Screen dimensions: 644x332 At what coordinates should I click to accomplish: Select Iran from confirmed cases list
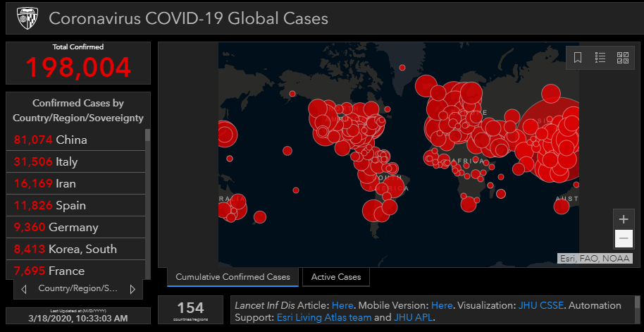click(45, 183)
